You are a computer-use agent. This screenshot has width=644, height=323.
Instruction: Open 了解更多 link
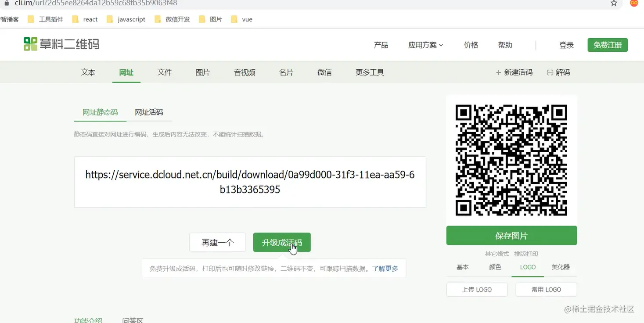[x=385, y=269]
